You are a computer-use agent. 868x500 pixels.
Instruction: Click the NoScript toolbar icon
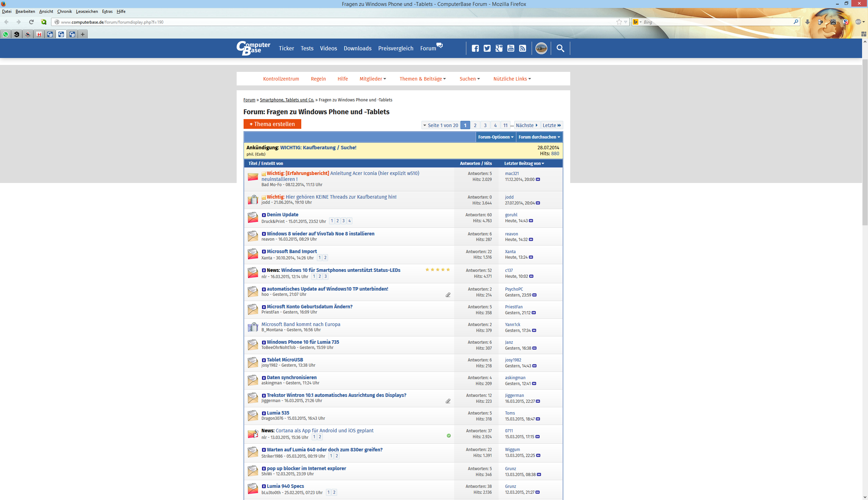click(x=845, y=22)
